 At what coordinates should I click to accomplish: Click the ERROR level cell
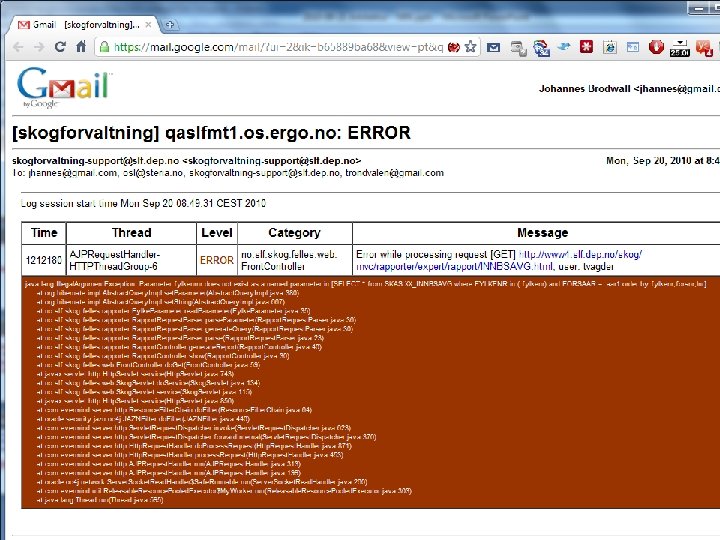click(217, 260)
